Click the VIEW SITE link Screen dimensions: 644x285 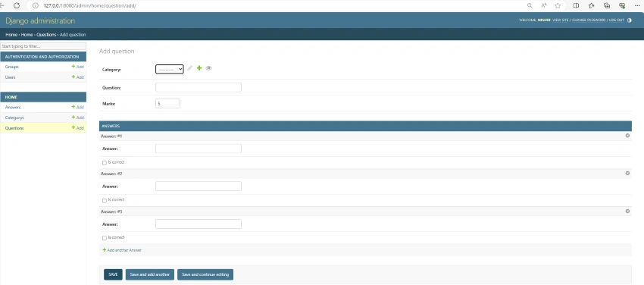pos(561,20)
